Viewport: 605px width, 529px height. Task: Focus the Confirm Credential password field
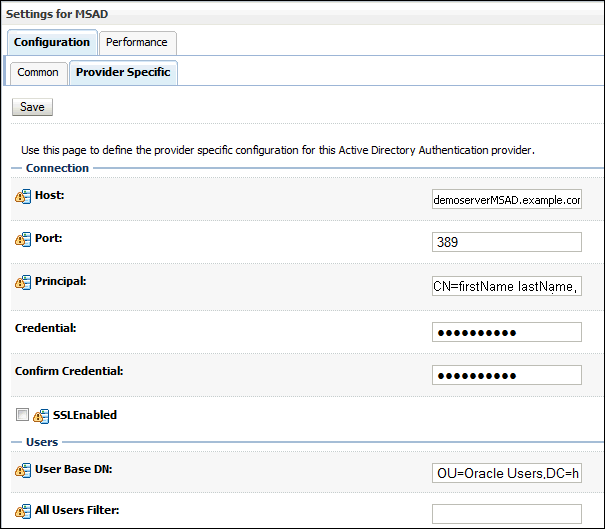tap(507, 375)
